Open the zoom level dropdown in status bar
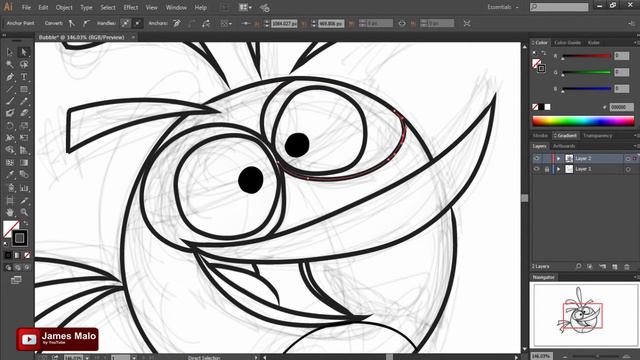Viewport: 640px width, 360px height. 87,358
